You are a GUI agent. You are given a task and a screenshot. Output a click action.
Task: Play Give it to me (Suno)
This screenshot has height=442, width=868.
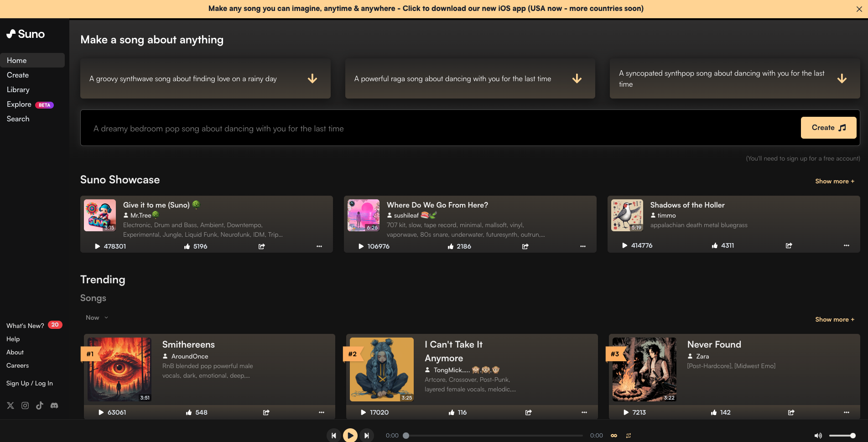coord(97,246)
